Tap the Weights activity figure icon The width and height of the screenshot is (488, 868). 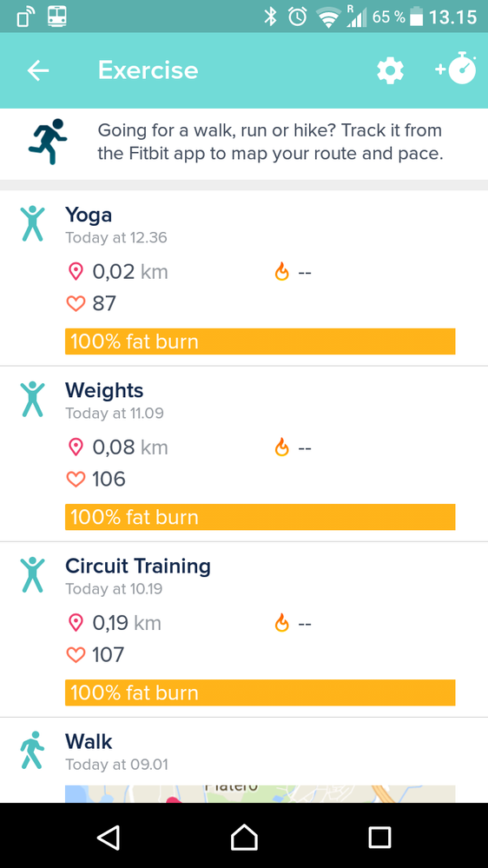[x=33, y=399]
